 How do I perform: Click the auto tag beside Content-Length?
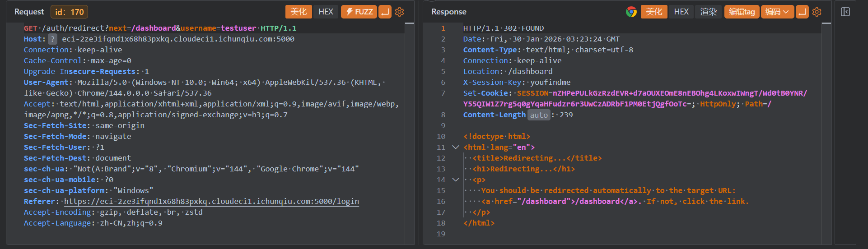point(539,115)
